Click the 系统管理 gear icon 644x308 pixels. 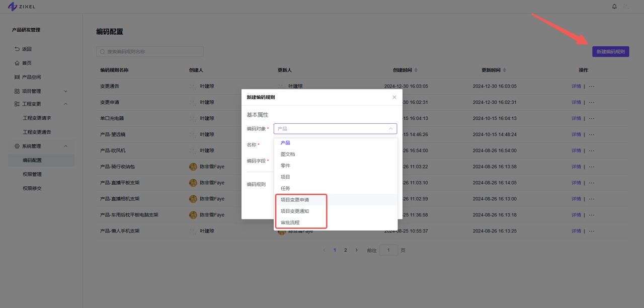pyautogui.click(x=17, y=146)
